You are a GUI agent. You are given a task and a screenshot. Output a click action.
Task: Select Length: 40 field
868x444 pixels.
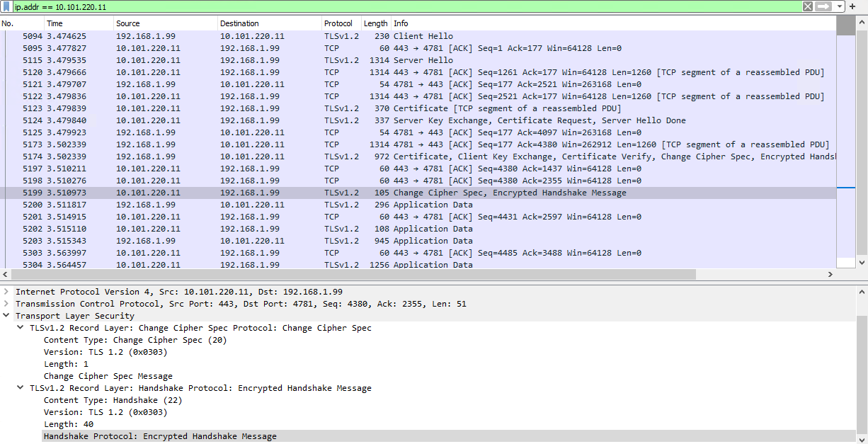click(x=69, y=424)
